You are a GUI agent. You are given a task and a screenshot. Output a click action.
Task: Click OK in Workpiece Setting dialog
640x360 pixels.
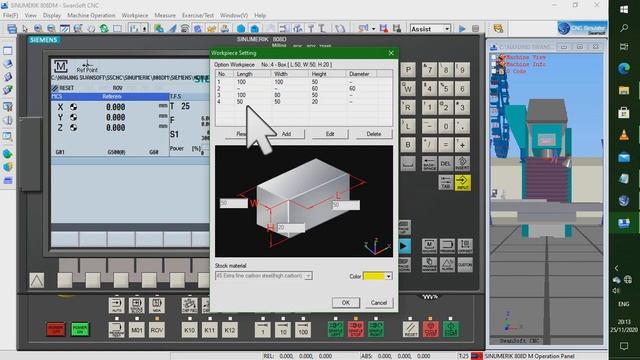[x=345, y=302]
